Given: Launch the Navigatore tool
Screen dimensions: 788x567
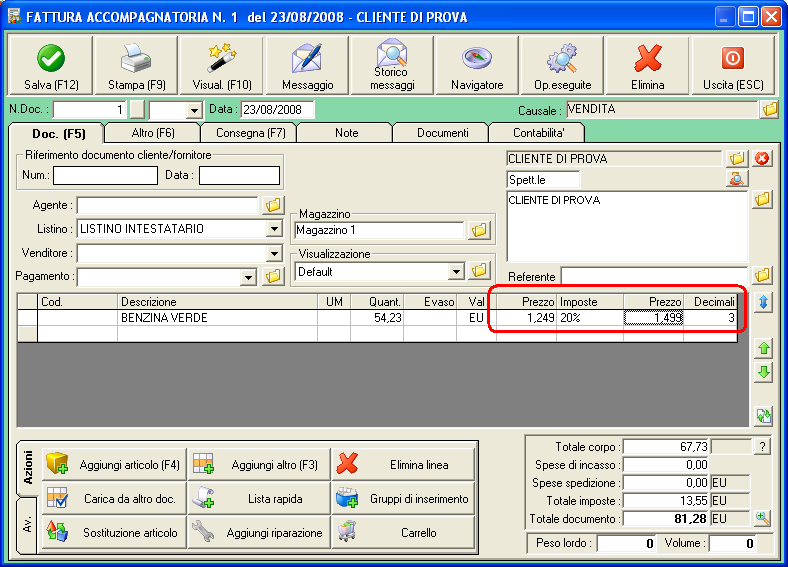Looking at the screenshot, I should [x=477, y=65].
